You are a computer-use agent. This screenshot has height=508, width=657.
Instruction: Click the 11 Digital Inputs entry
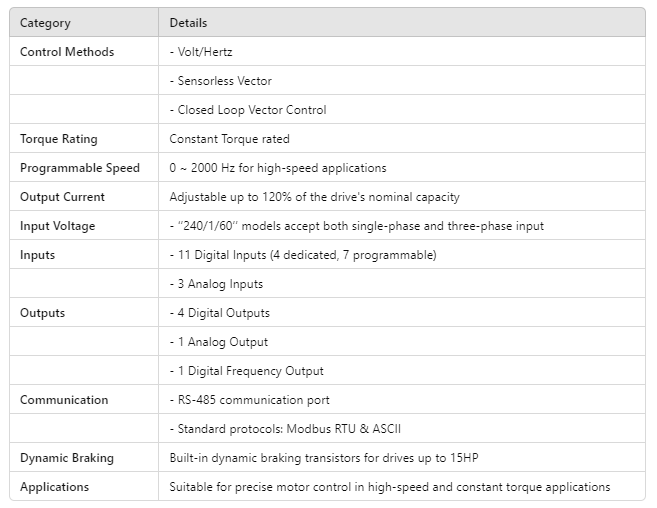(303, 255)
